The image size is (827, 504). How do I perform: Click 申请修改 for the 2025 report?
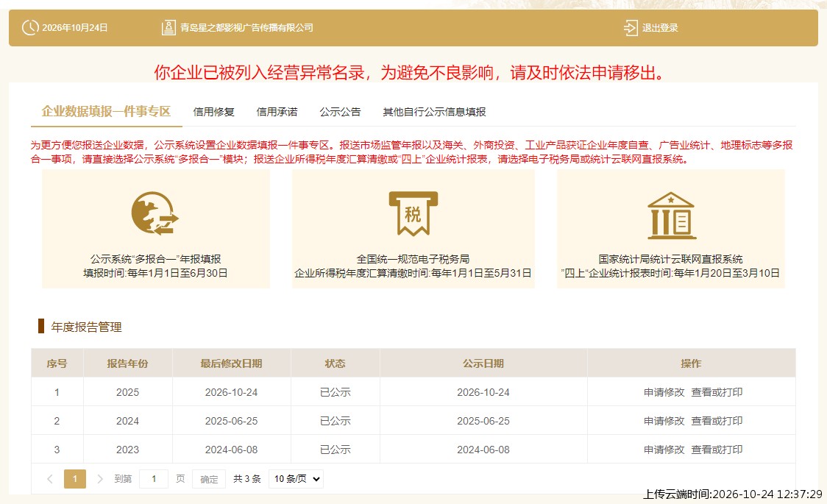(664, 392)
